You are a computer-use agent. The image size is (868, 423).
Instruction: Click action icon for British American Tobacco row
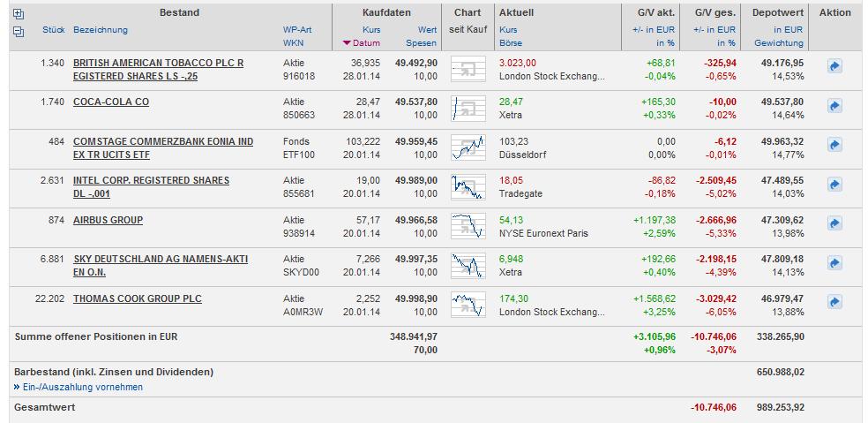point(834,66)
